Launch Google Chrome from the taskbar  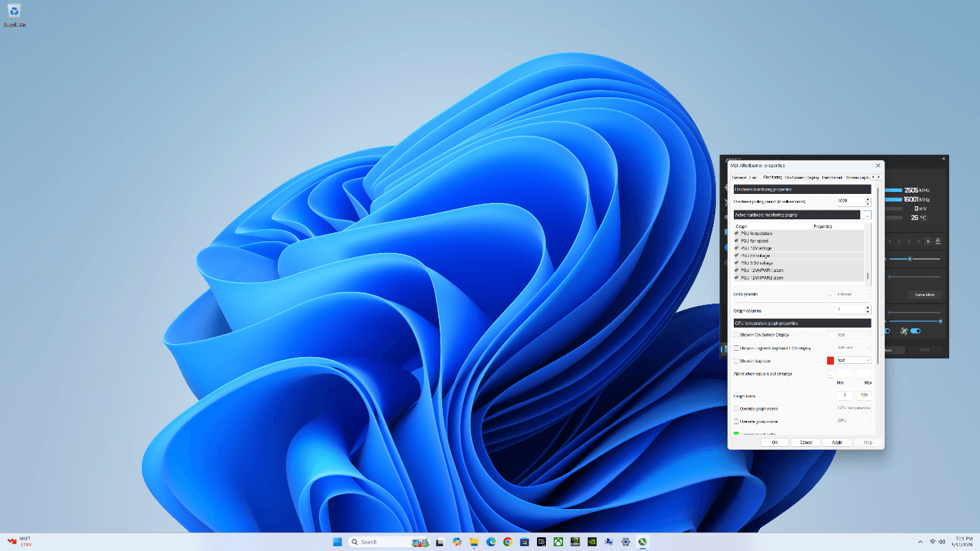(x=507, y=541)
